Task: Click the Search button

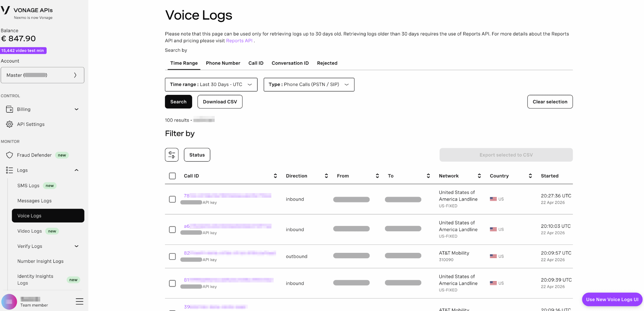Action: coord(178,102)
